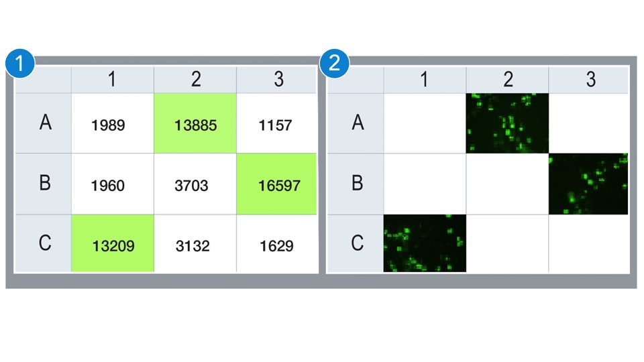Viewport: 644px width, 362px height.
Task: Select the green cell reading 13209
Action: [113, 245]
